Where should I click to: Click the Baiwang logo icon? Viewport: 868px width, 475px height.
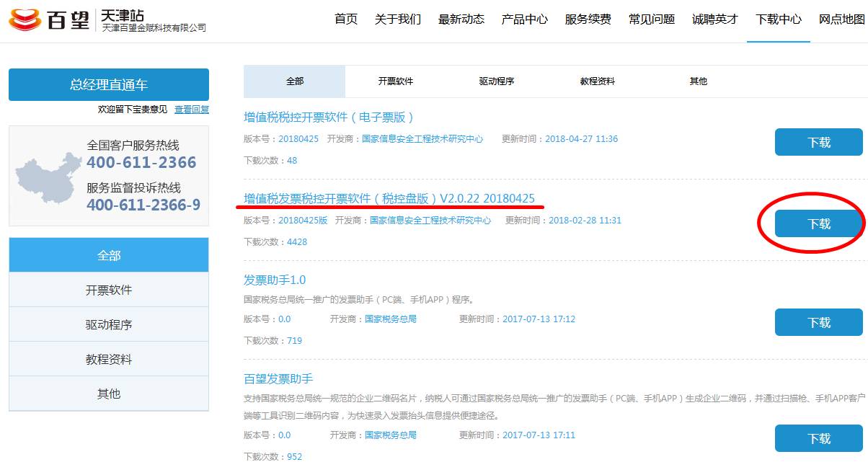coord(25,19)
